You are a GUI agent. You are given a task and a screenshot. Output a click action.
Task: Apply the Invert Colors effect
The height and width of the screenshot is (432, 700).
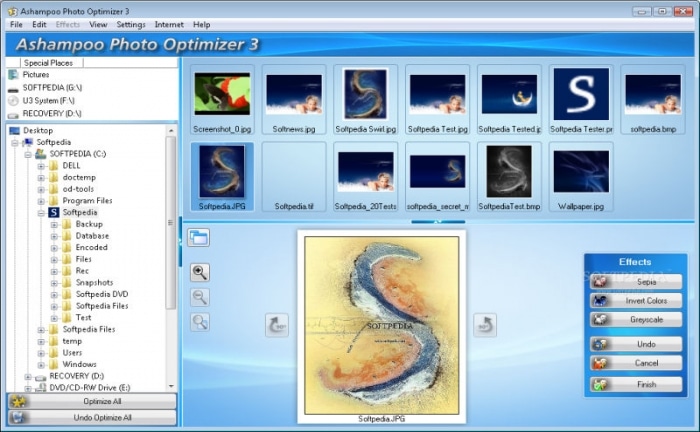[x=636, y=300]
